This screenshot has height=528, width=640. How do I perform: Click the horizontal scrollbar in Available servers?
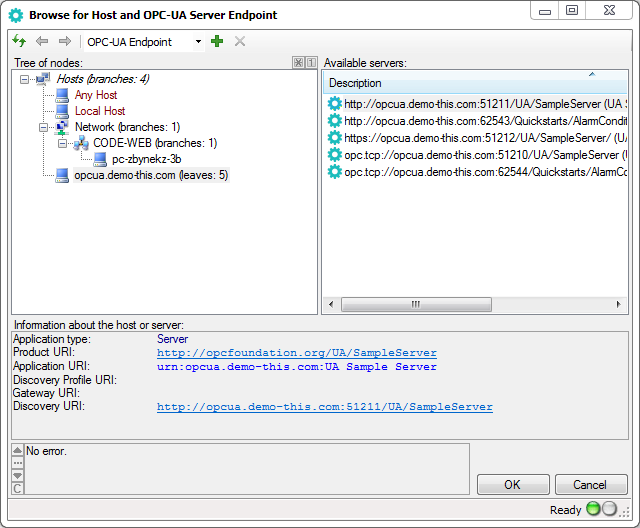pos(430,304)
